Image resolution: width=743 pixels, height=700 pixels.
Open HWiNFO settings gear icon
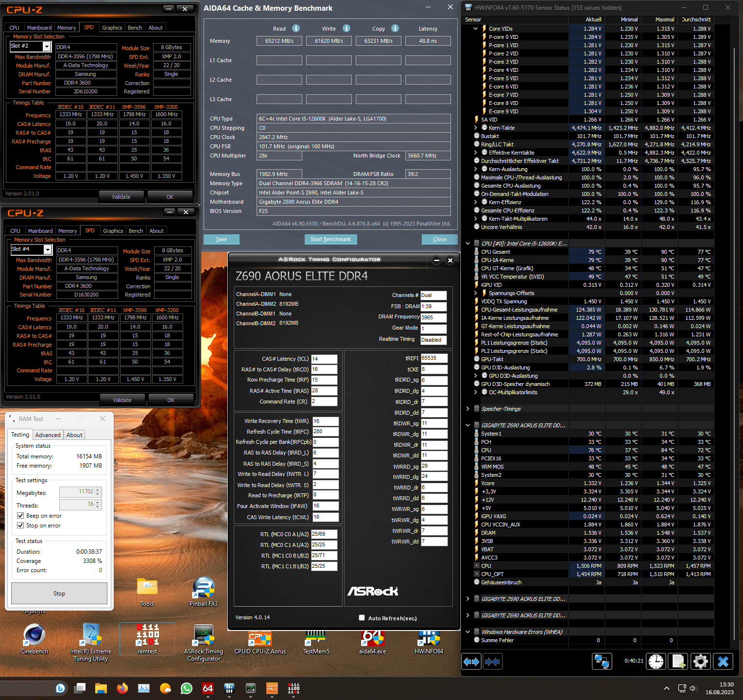700,662
